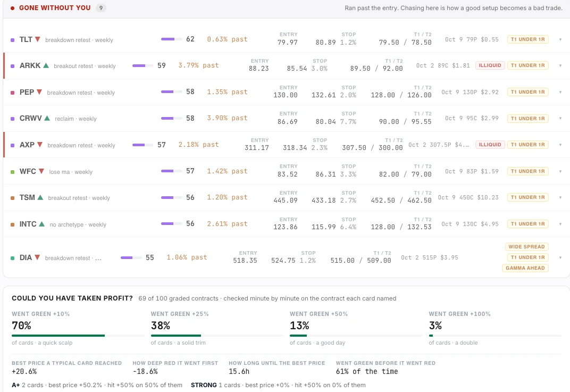The width and height of the screenshot is (570, 392).
Task: Expand the ARKK row details chevron
Action: (560, 65)
